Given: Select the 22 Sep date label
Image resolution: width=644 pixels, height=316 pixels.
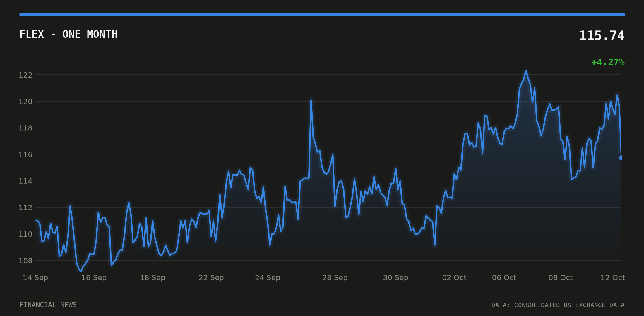Looking at the screenshot, I should point(211,278).
